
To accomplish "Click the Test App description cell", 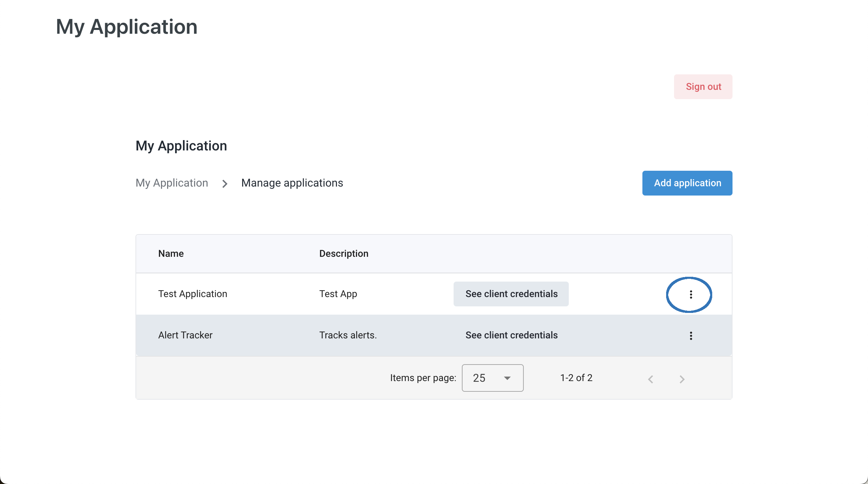I will [x=338, y=294].
